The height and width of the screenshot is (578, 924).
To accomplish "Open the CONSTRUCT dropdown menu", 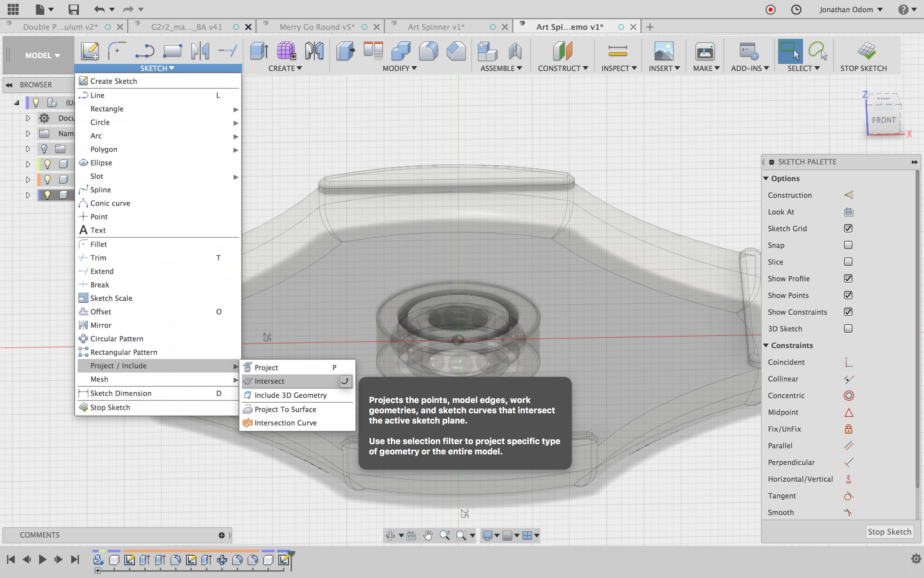I will coord(562,68).
